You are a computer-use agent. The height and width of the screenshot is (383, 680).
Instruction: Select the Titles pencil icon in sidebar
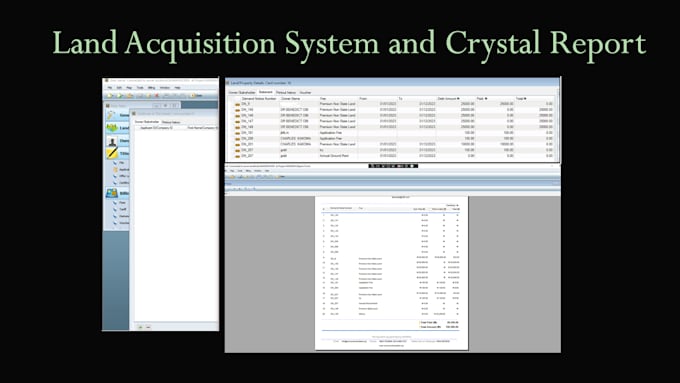pos(112,153)
